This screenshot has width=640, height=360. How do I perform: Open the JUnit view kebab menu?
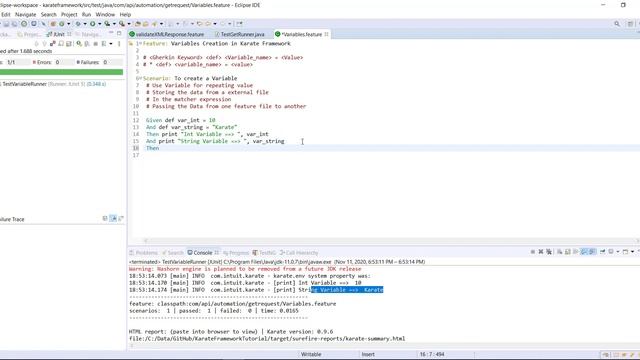(x=119, y=44)
